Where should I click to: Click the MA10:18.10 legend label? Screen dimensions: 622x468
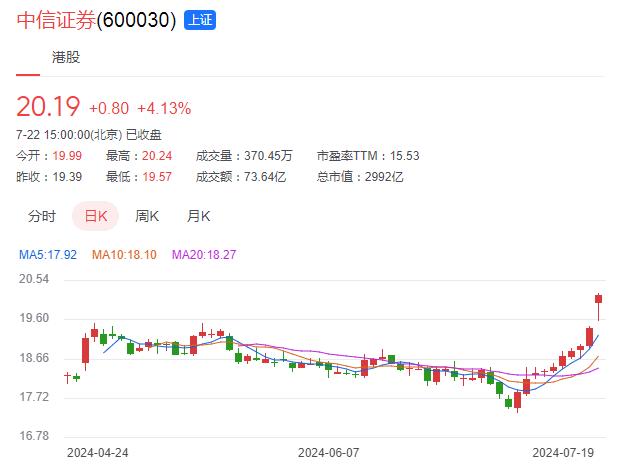(x=124, y=254)
